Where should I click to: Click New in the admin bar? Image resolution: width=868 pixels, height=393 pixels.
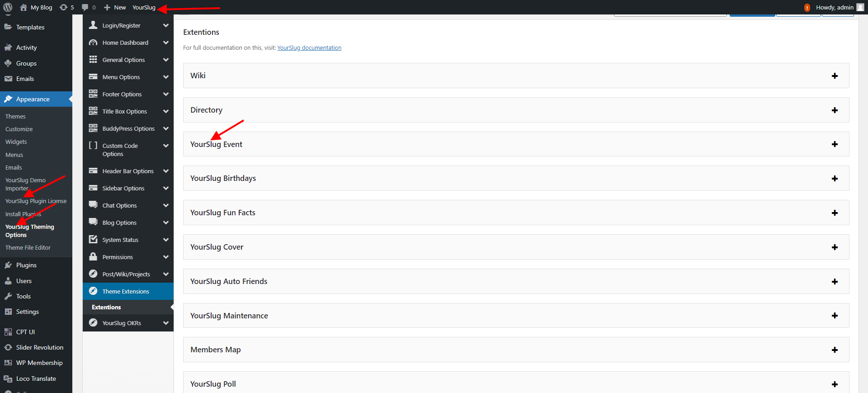click(115, 7)
